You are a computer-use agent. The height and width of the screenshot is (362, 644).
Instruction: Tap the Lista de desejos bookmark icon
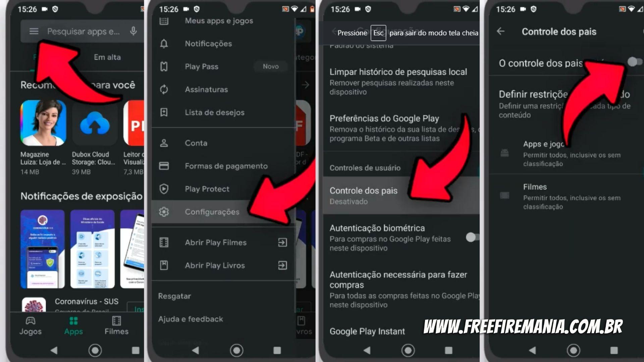[x=168, y=112]
